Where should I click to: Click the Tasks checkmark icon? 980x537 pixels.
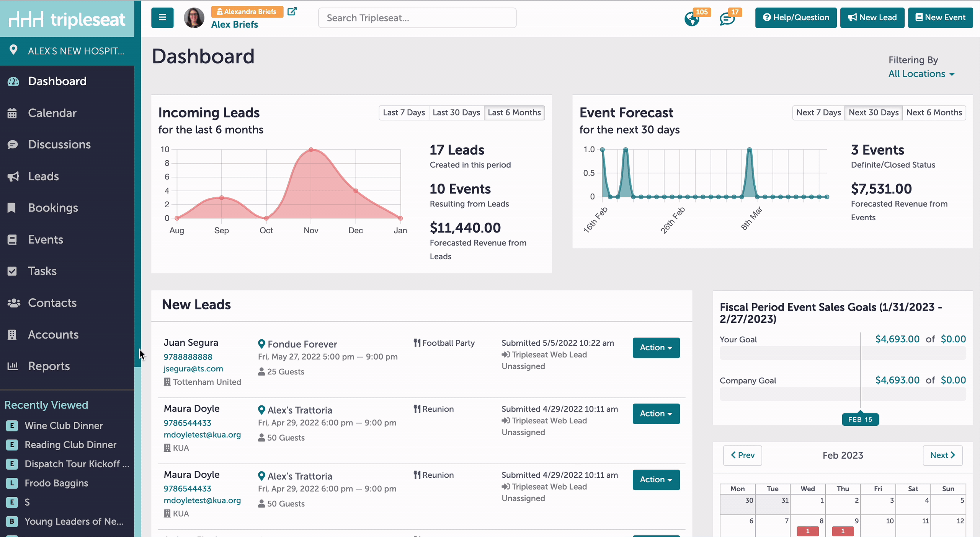[12, 271]
